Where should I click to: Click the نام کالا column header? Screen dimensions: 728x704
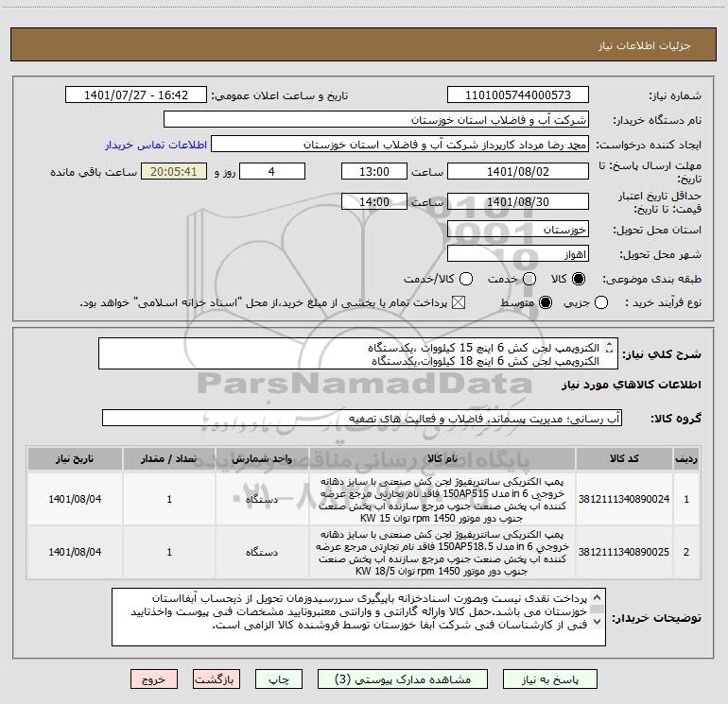[x=442, y=458]
